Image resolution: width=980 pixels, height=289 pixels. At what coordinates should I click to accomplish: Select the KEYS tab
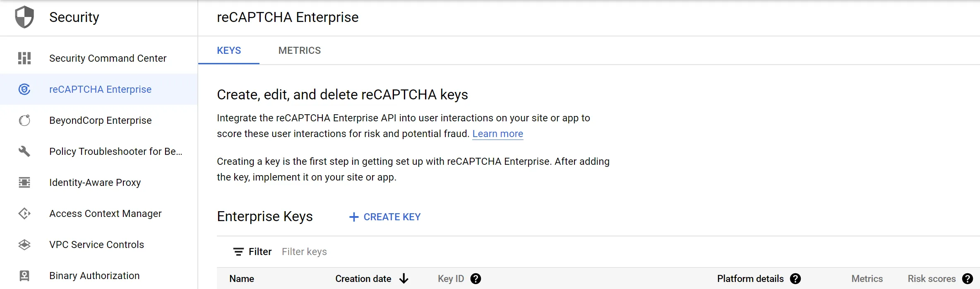(229, 51)
